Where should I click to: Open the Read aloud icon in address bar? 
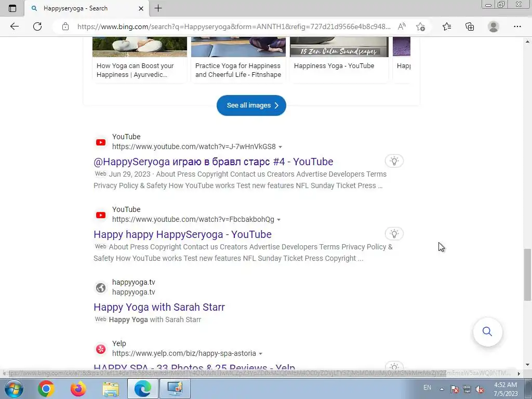pos(402,26)
